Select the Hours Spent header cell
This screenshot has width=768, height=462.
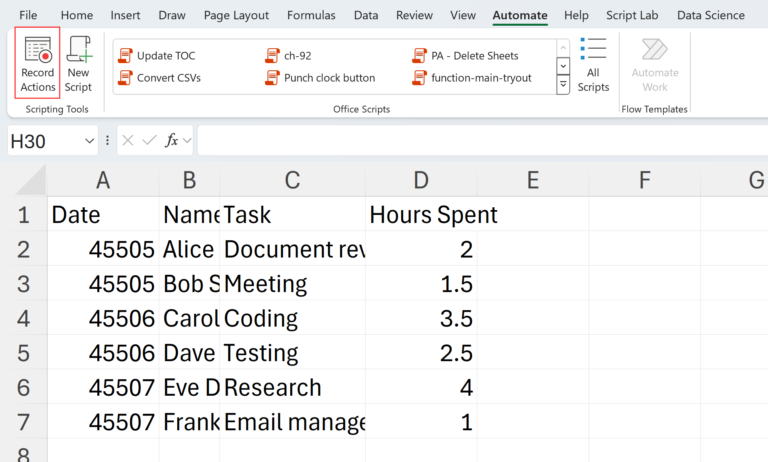click(x=421, y=215)
